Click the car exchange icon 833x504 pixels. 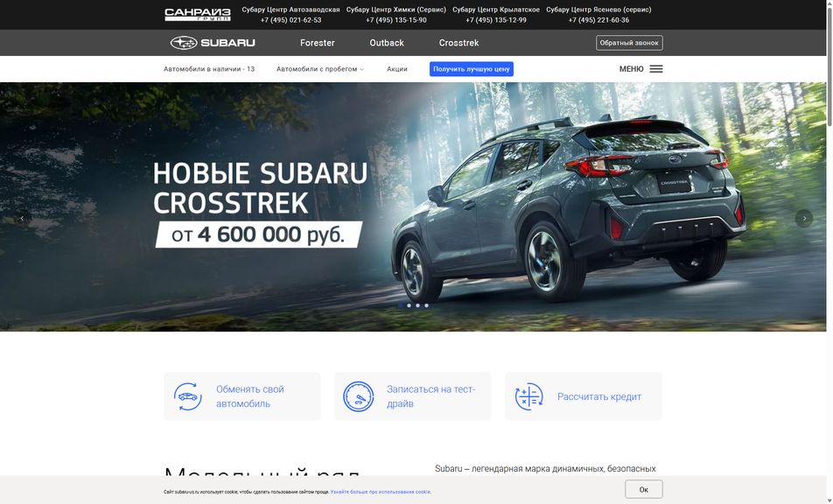187,396
